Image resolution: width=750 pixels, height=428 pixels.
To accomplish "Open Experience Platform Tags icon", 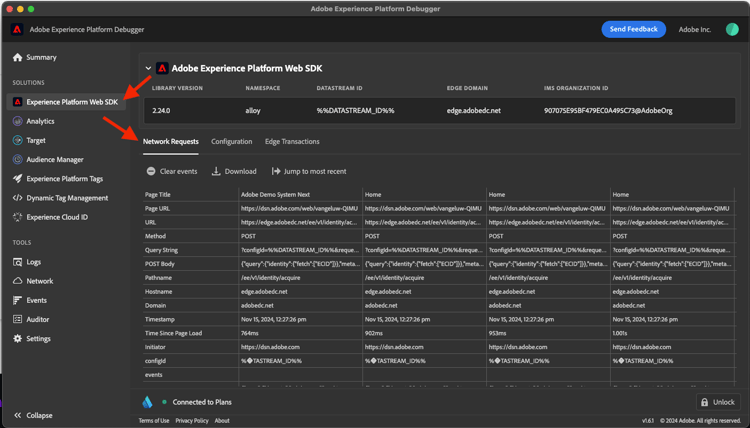I will point(18,178).
